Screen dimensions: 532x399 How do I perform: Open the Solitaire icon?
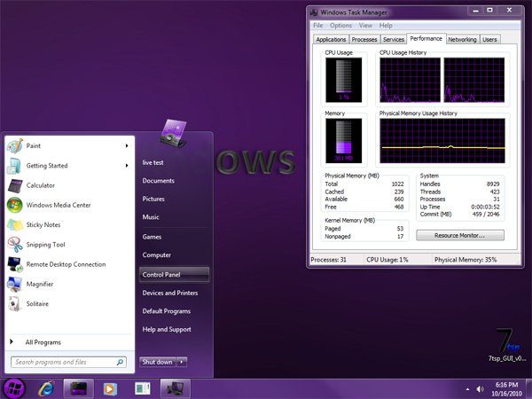tap(14, 303)
